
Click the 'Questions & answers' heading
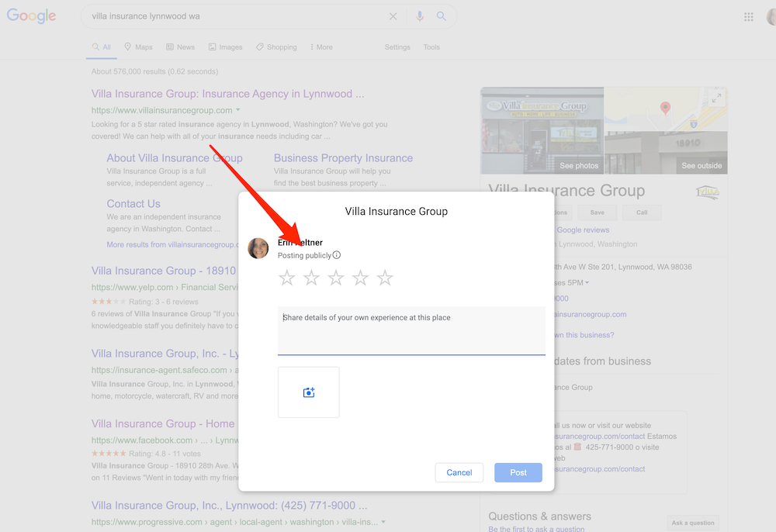540,516
